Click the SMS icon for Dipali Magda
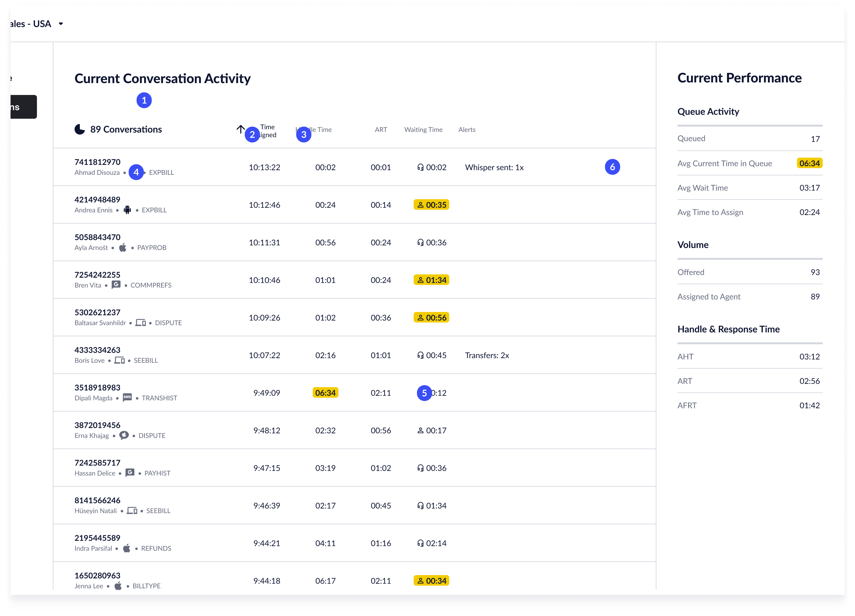The width and height of the screenshot is (855, 616). point(127,397)
